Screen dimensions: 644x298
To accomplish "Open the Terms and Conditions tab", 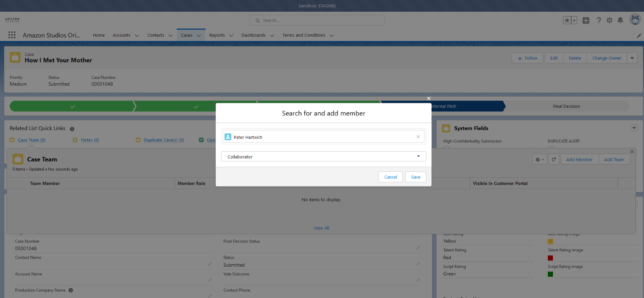I will pos(304,35).
